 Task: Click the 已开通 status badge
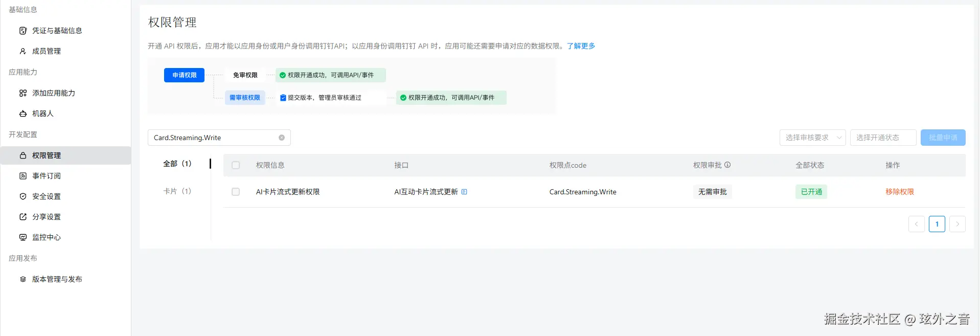tap(811, 192)
